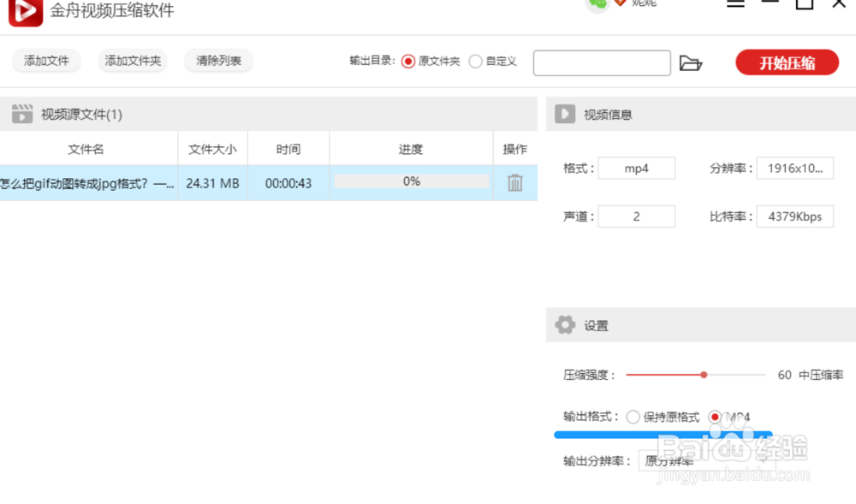
Task: Clear the file list via 清除列表
Action: coord(218,61)
